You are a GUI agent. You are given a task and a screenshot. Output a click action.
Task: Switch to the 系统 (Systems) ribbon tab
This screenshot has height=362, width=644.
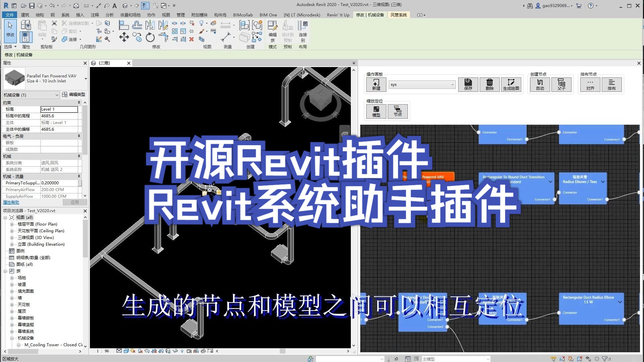click(65, 15)
